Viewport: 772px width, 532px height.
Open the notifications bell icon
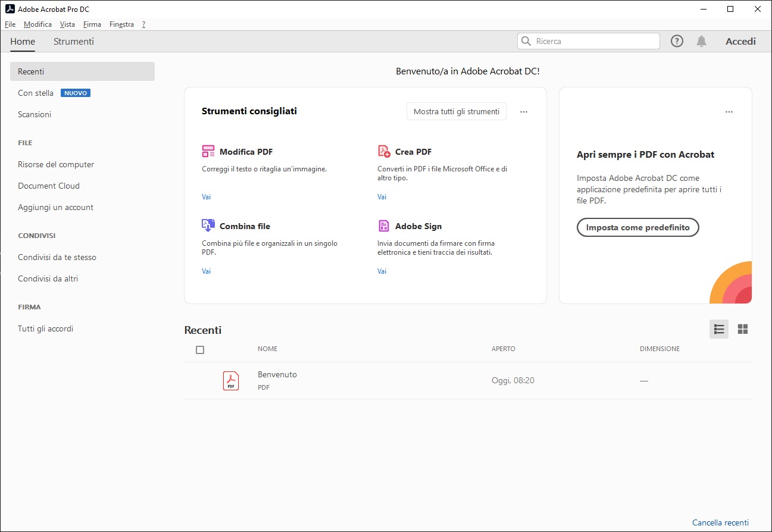[702, 41]
